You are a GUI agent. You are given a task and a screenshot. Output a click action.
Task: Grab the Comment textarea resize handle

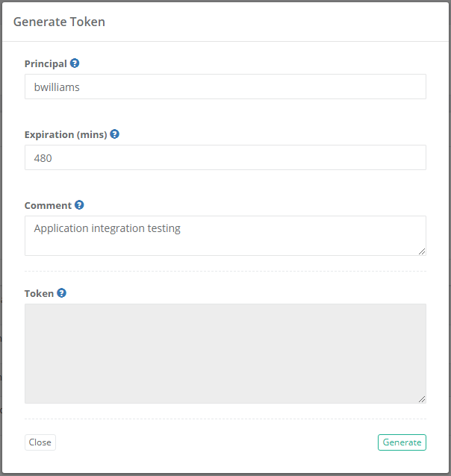point(421,251)
